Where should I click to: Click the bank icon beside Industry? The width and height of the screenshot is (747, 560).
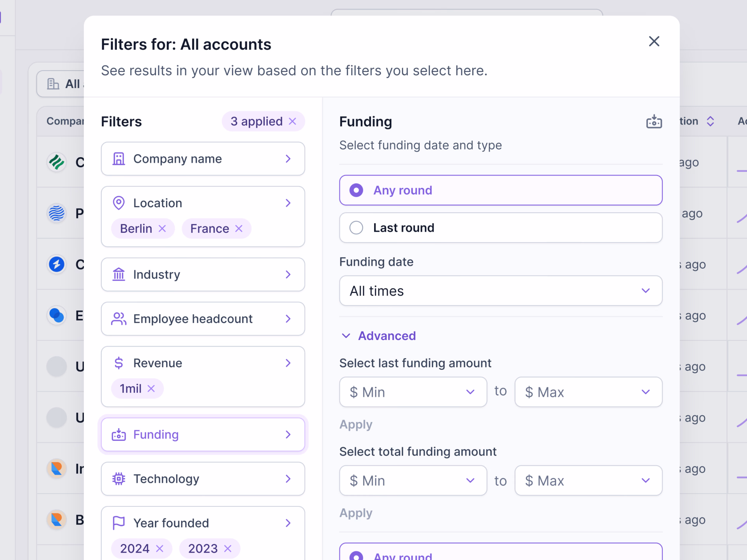pos(119,274)
